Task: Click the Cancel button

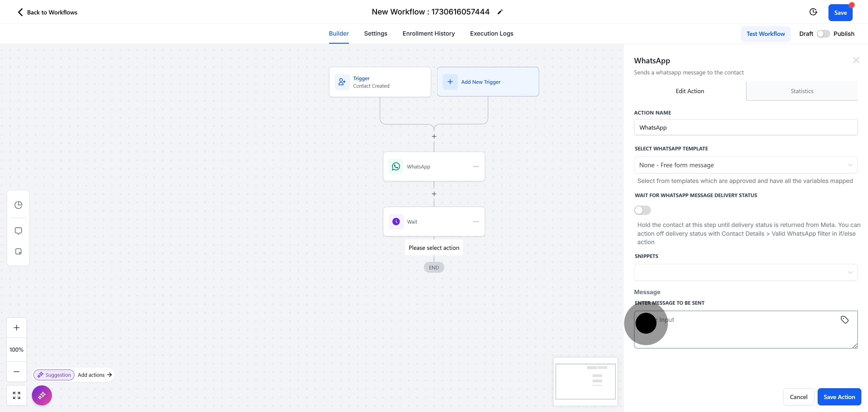Action: [x=798, y=397]
